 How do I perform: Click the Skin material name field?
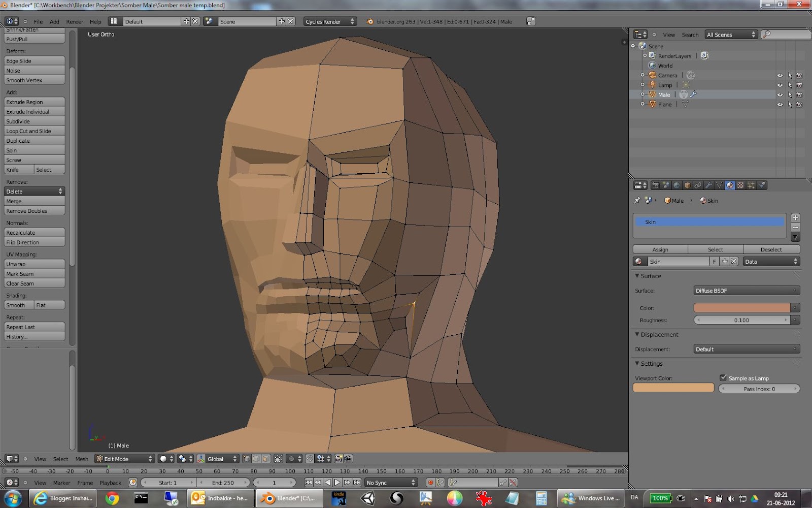pos(679,262)
